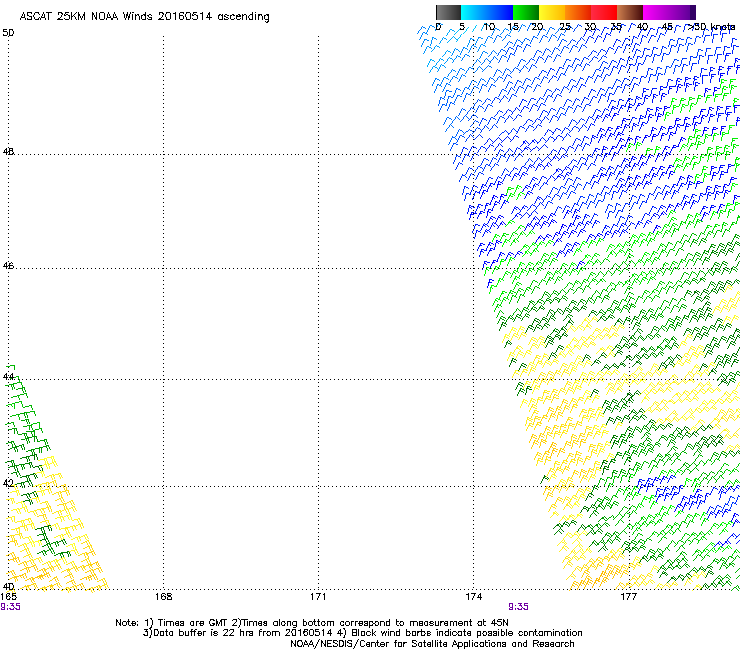Click the 9:35 time label under longitude 165

click(10, 607)
